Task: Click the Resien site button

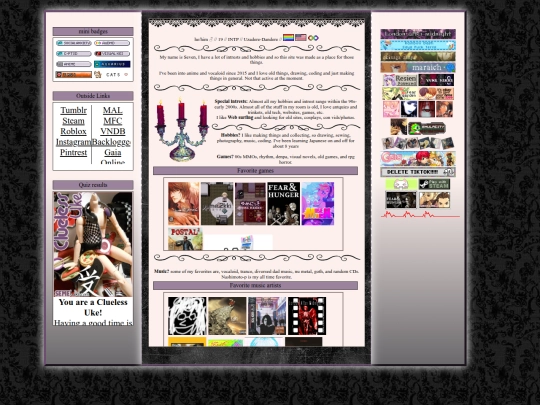Action: pos(400,80)
